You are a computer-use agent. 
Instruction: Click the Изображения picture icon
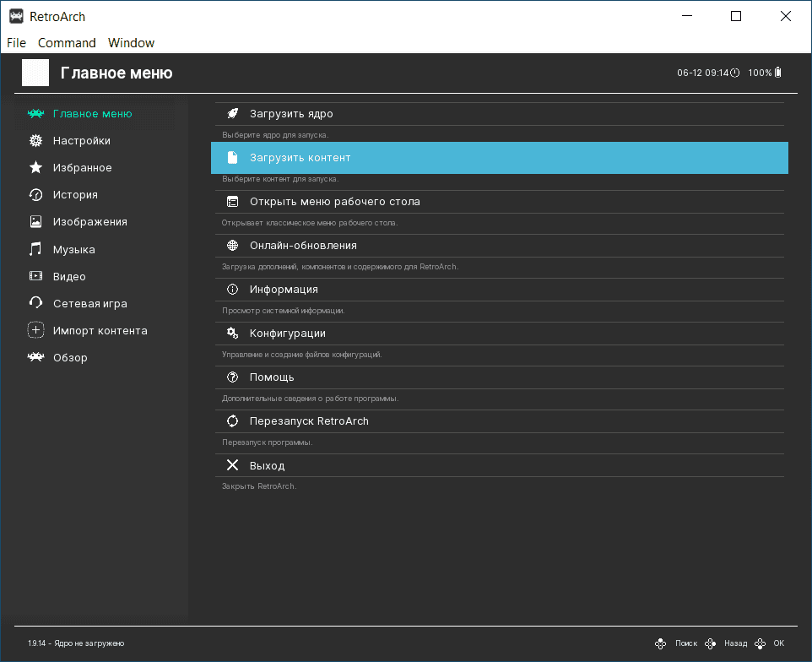(35, 222)
